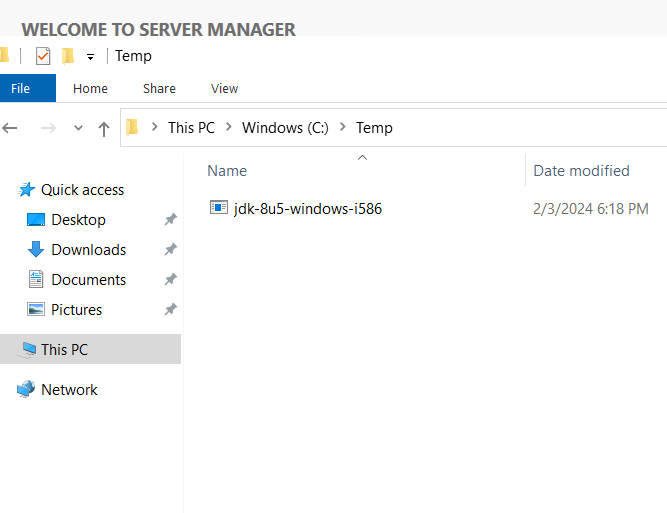Click the pin icon next to Desktop
The width and height of the screenshot is (667, 513).
point(171,219)
